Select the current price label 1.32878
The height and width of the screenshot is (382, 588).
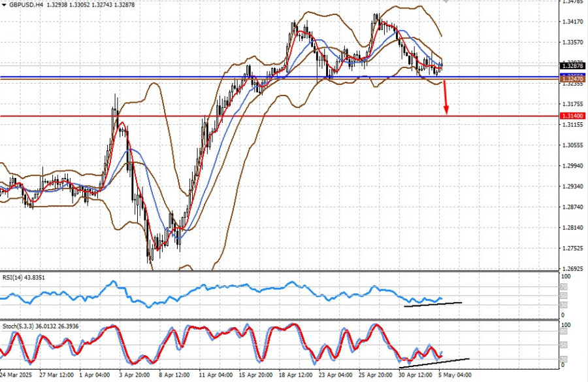572,66
